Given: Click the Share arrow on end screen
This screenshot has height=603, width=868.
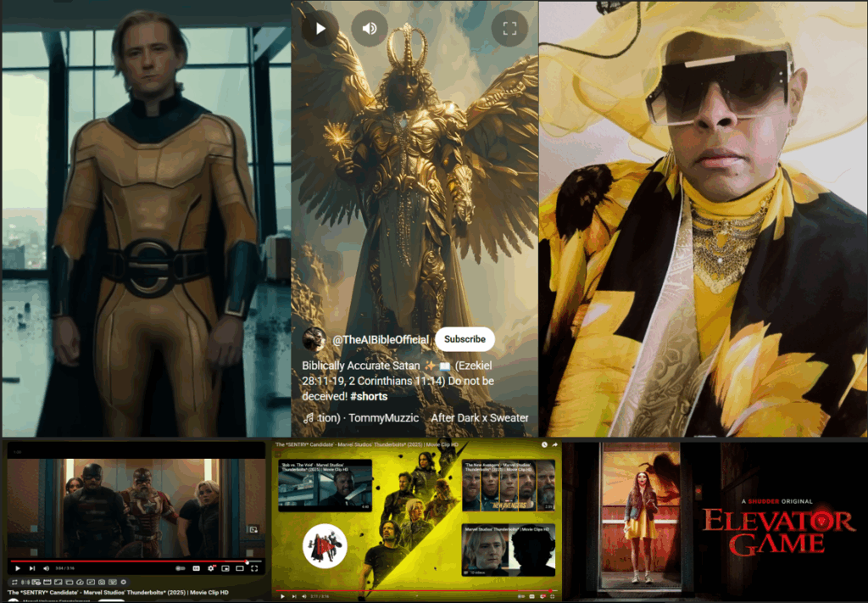Looking at the screenshot, I should (554, 444).
